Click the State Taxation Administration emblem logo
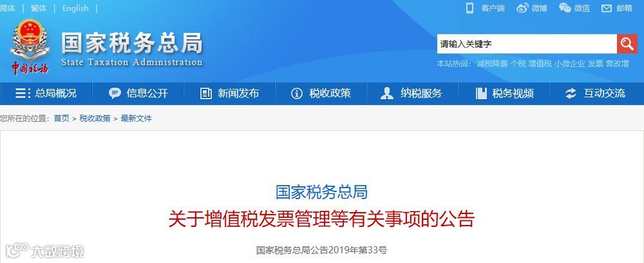This screenshot has width=644, height=263. [x=30, y=46]
